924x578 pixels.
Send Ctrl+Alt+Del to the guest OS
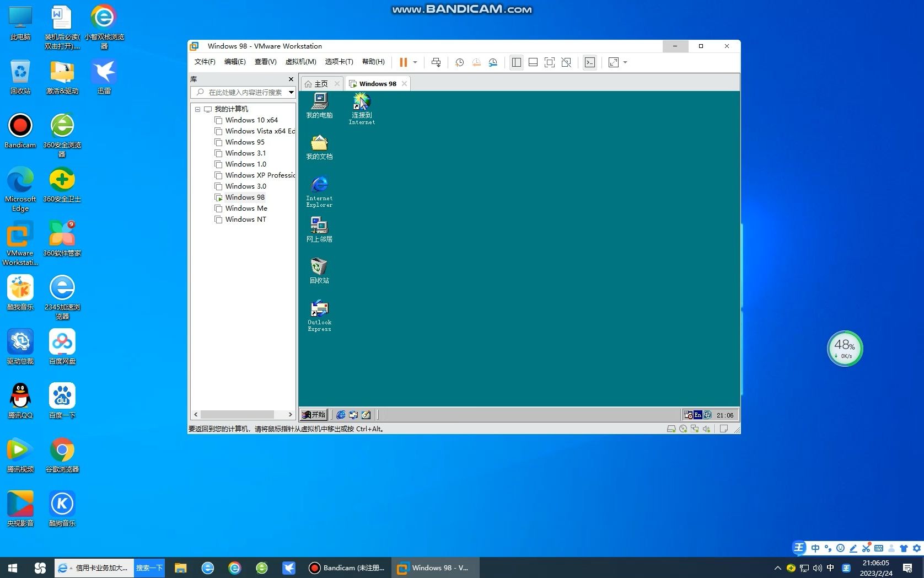(x=436, y=62)
